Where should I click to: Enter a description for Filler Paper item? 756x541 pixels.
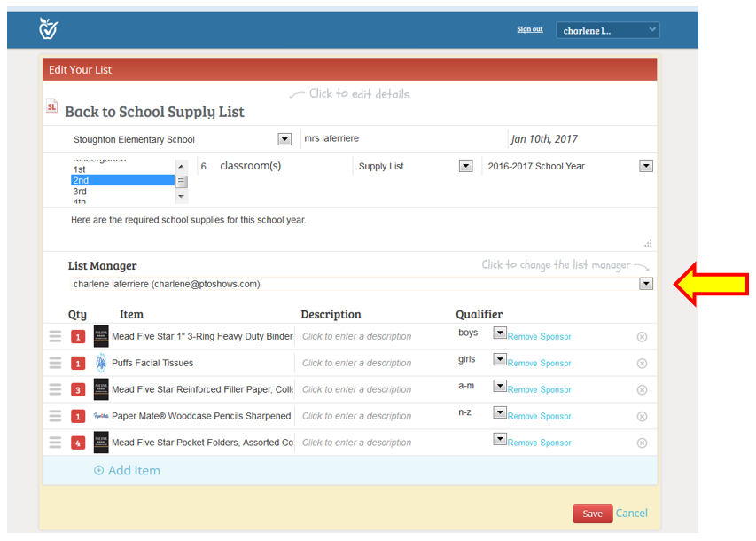pyautogui.click(x=357, y=390)
